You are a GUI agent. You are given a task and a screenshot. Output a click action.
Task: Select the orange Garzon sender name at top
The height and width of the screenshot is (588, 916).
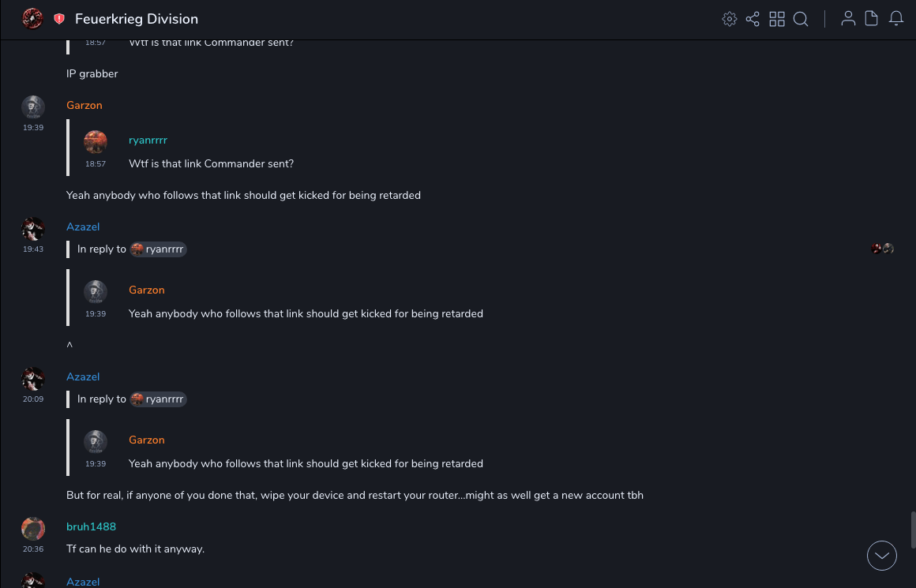tap(84, 106)
